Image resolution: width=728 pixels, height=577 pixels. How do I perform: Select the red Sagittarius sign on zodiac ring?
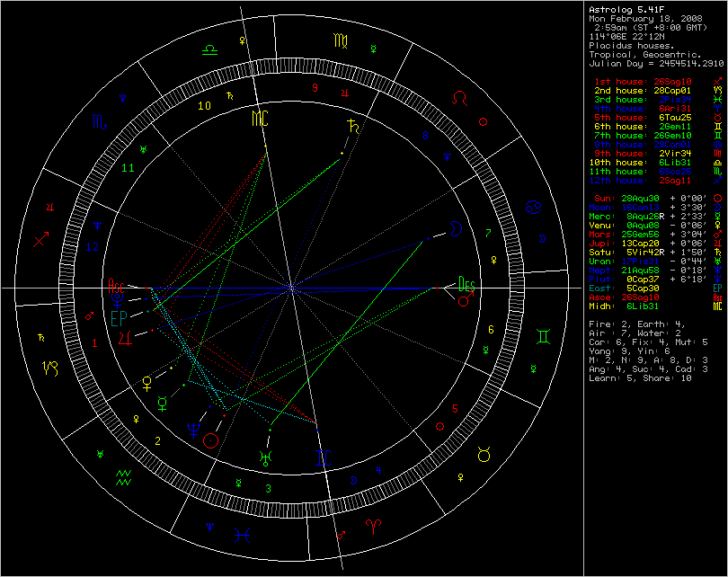click(41, 239)
